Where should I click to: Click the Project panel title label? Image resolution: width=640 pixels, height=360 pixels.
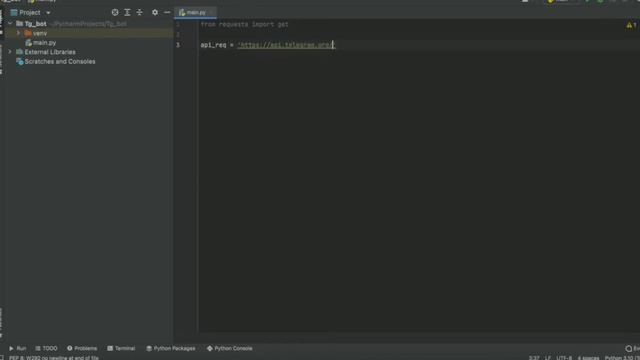tap(30, 13)
